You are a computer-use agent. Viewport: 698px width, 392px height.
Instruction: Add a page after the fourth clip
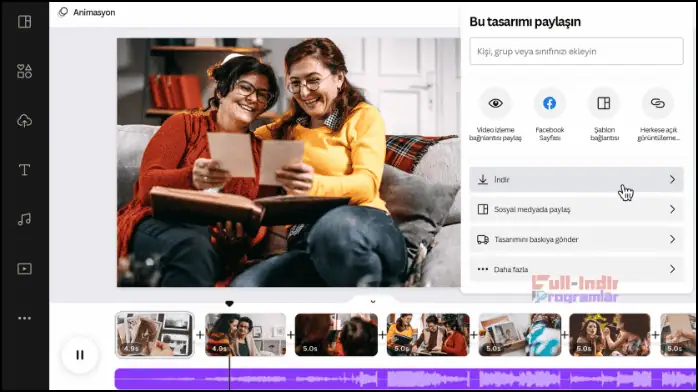pos(474,335)
